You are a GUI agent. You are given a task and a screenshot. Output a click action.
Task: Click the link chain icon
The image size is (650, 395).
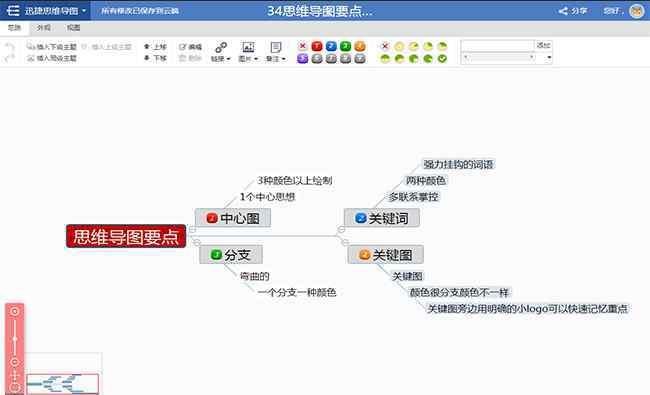click(221, 47)
